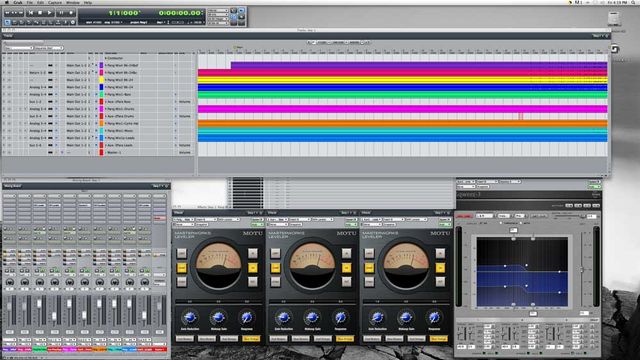Open the Edit menu
This screenshot has width=640, height=360.
coord(40,2)
